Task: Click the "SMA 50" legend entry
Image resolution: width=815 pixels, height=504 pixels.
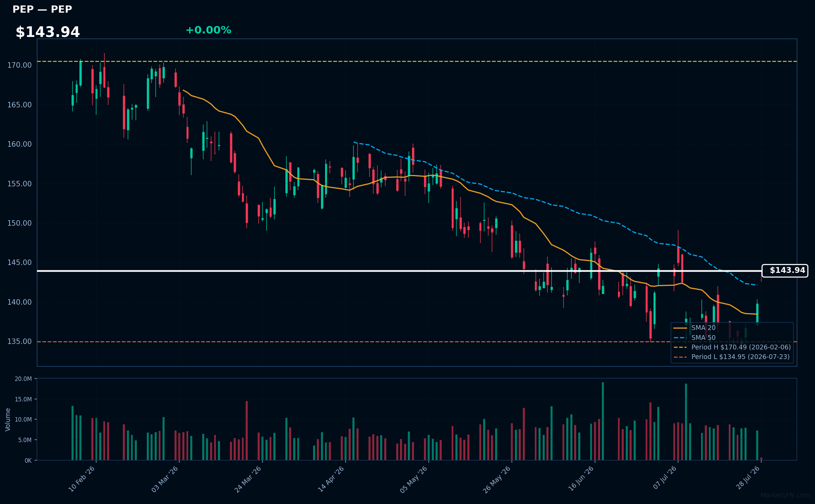Action: [x=695, y=337]
